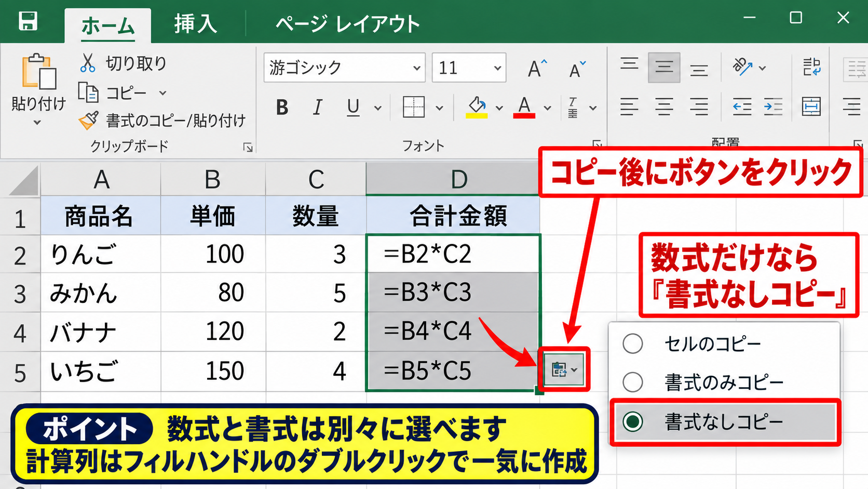Click 書式のコピー/貼り付け label
This screenshot has width=868, height=489.
pyautogui.click(x=175, y=121)
